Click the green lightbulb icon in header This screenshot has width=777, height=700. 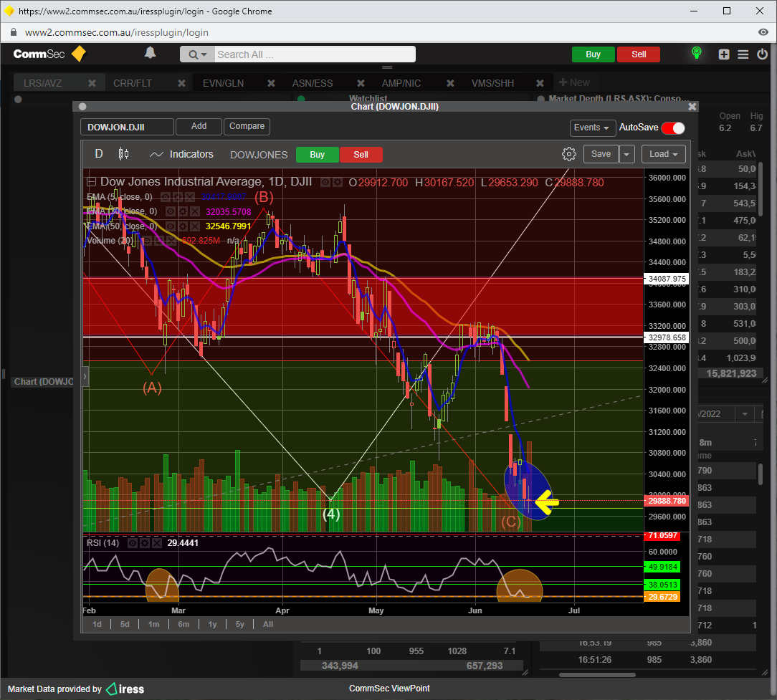pos(696,53)
